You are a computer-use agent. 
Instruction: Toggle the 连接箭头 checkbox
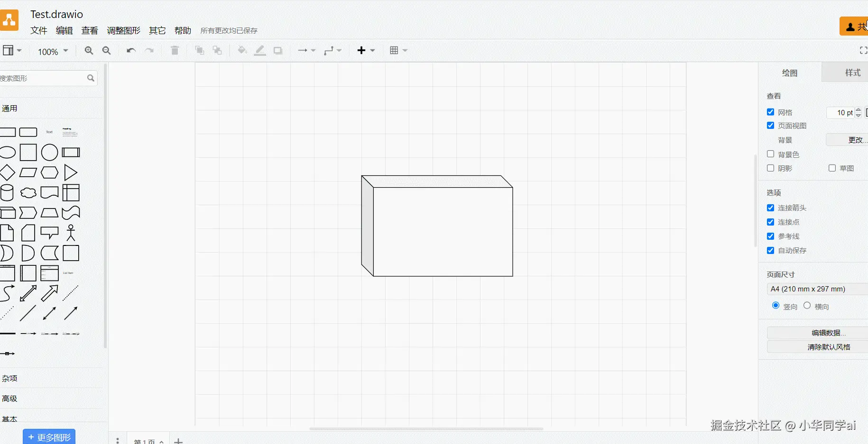click(x=771, y=208)
